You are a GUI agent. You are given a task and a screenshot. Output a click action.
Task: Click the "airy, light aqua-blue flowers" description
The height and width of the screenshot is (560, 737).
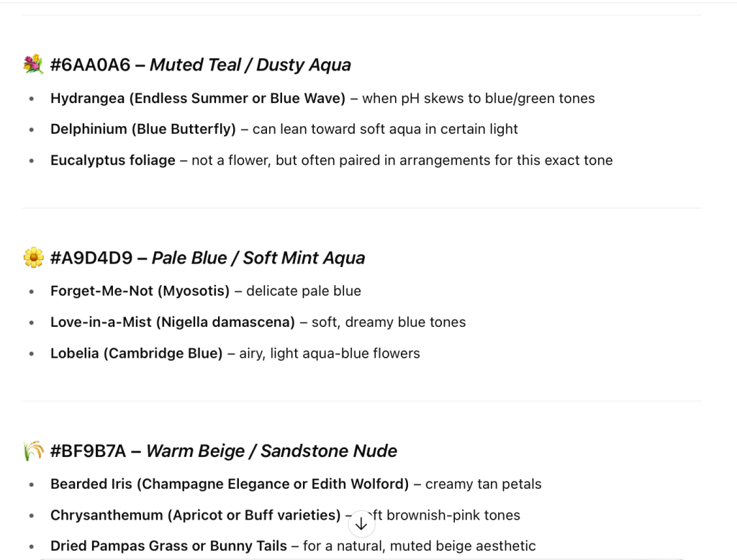click(330, 353)
